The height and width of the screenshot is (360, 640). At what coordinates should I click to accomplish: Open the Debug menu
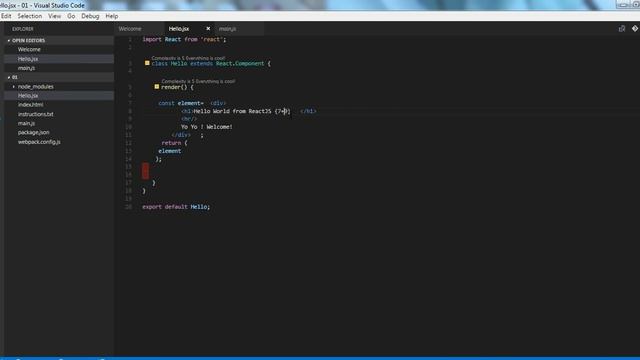click(90, 16)
